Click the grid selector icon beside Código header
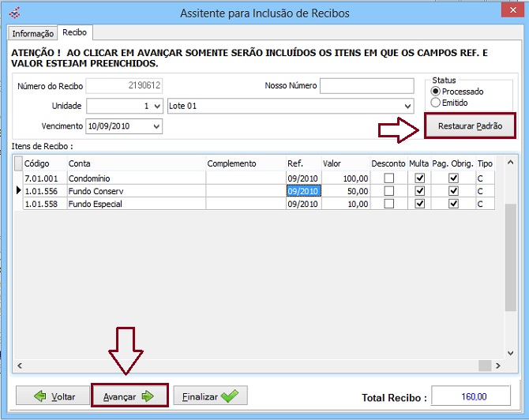 (x=17, y=163)
